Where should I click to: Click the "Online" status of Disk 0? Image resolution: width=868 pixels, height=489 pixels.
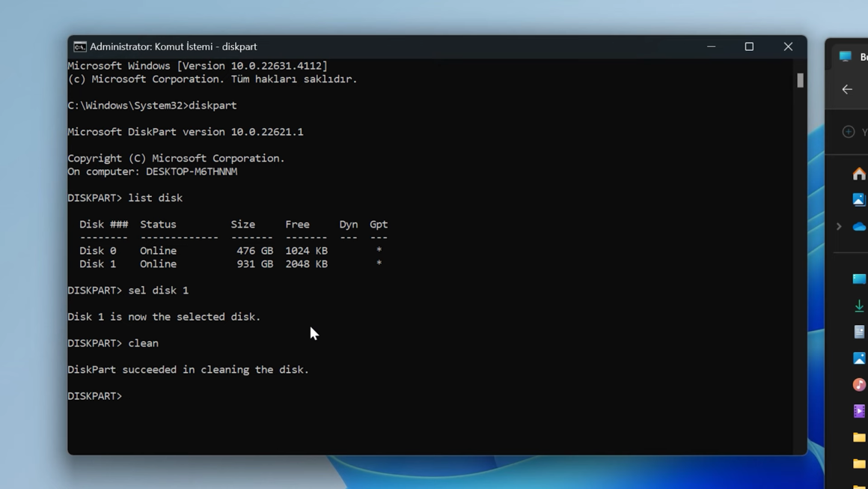click(x=158, y=251)
